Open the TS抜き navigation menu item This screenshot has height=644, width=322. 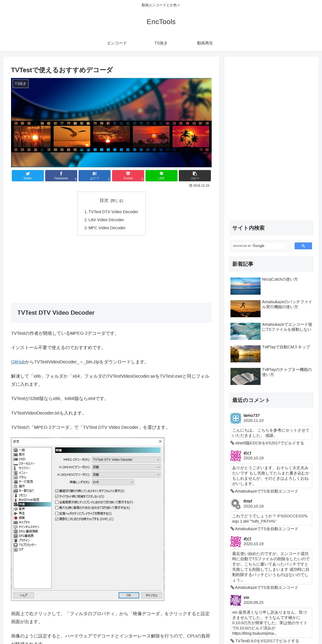tap(161, 43)
